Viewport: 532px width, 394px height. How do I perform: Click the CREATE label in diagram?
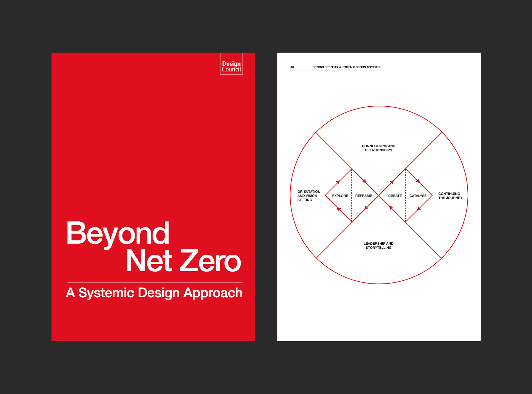395,196
